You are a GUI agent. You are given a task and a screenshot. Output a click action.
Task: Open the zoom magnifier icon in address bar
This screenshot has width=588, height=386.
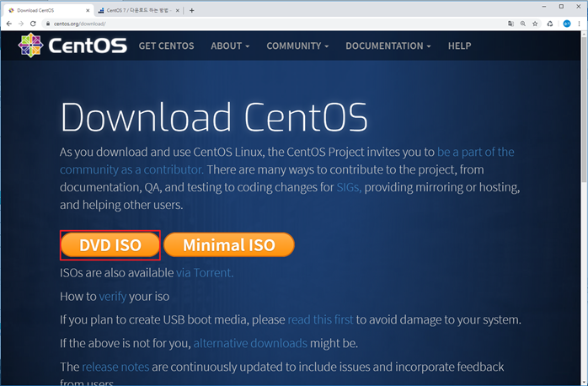click(523, 24)
